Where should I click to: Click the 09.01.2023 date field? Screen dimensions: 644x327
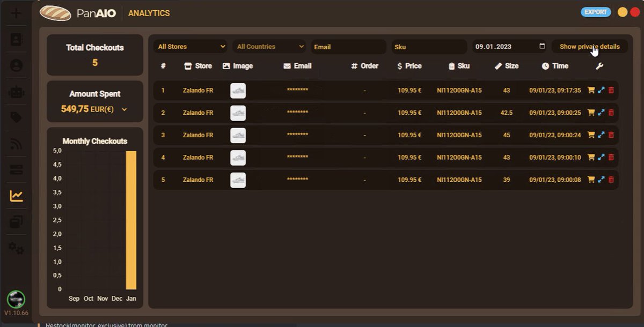coord(509,47)
